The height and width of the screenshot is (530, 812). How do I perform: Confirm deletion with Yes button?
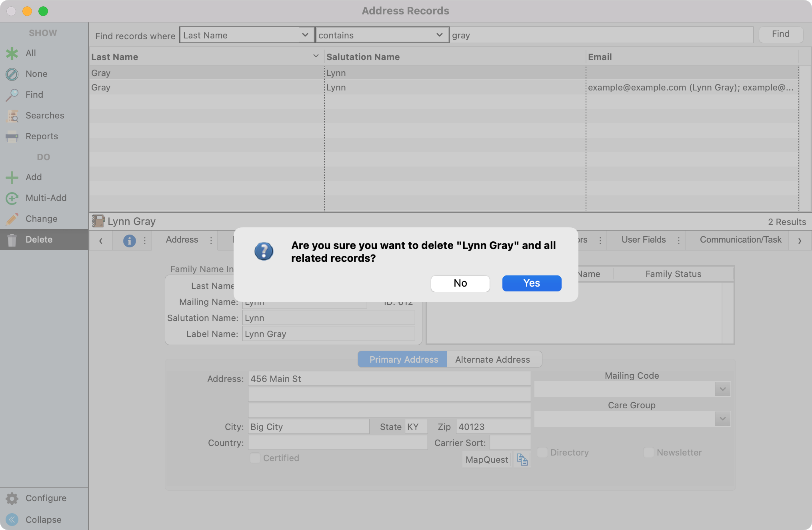click(532, 283)
